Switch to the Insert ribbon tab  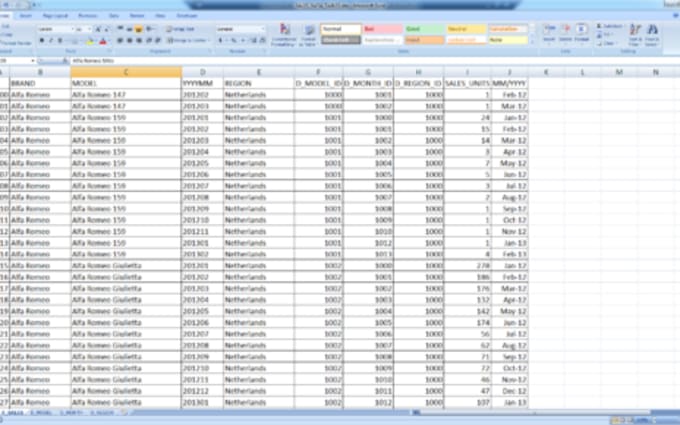point(26,16)
